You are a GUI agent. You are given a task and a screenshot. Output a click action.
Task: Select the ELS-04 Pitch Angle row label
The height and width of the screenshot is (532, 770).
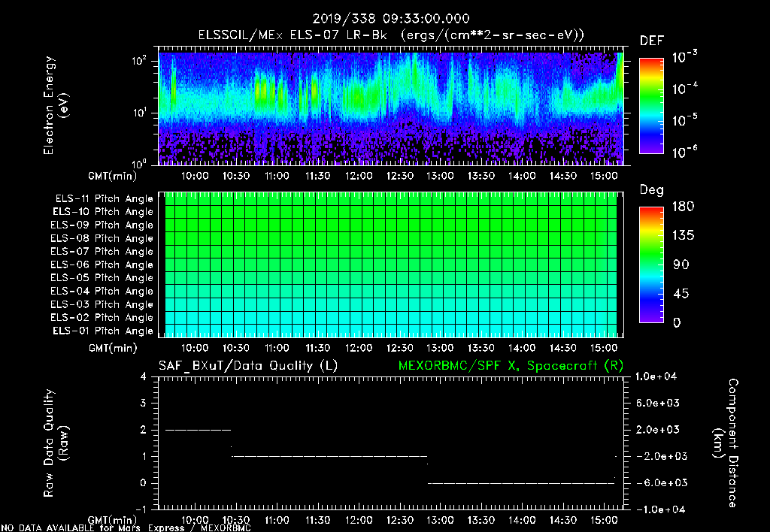pos(102,291)
